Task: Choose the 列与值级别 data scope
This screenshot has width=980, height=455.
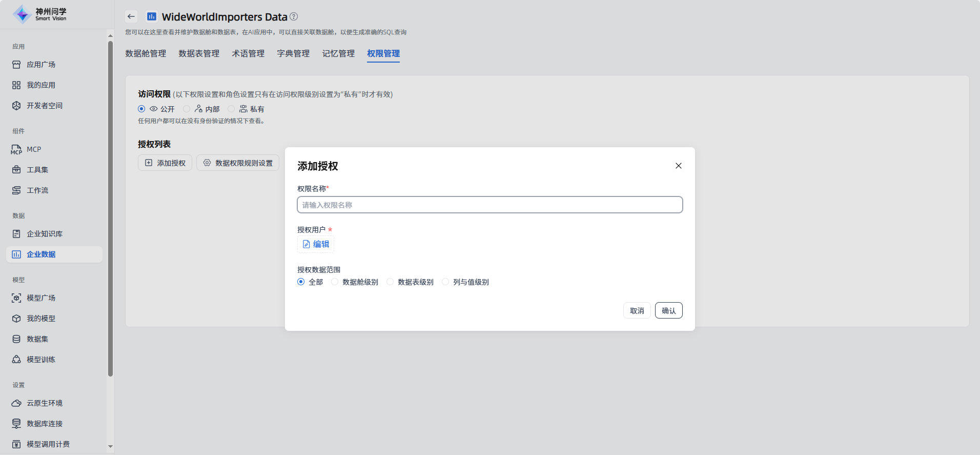Action: pyautogui.click(x=445, y=282)
